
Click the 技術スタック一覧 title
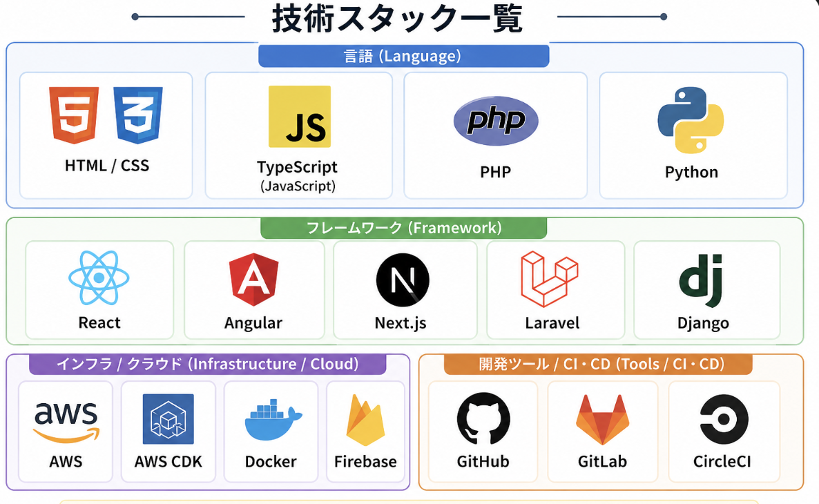398,18
